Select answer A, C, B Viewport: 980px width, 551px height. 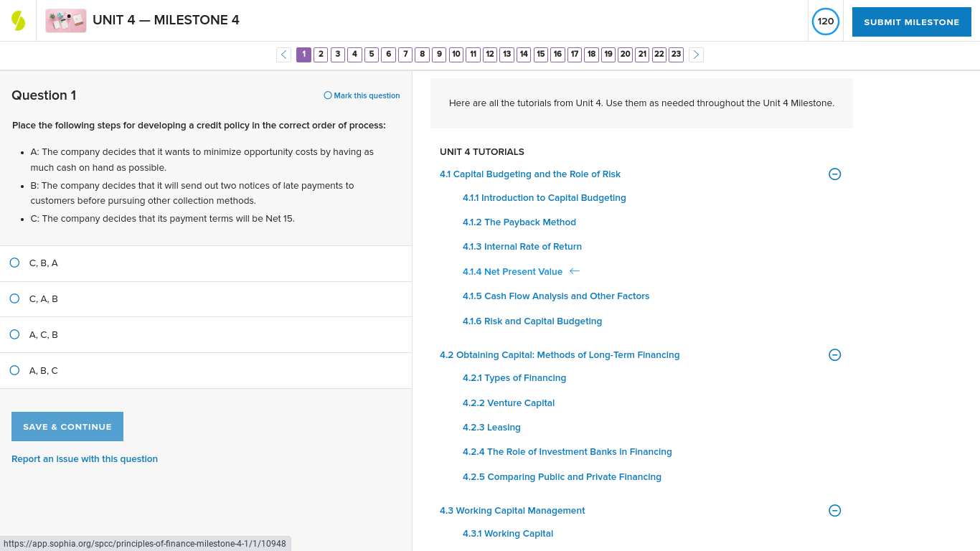(14, 334)
